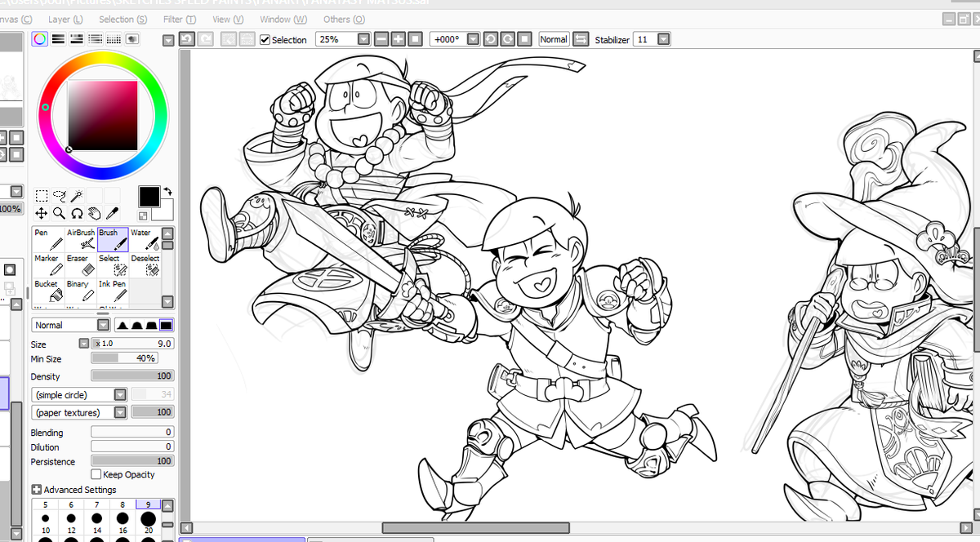The height and width of the screenshot is (542, 980).
Task: Open the Others menu
Action: pyautogui.click(x=344, y=19)
